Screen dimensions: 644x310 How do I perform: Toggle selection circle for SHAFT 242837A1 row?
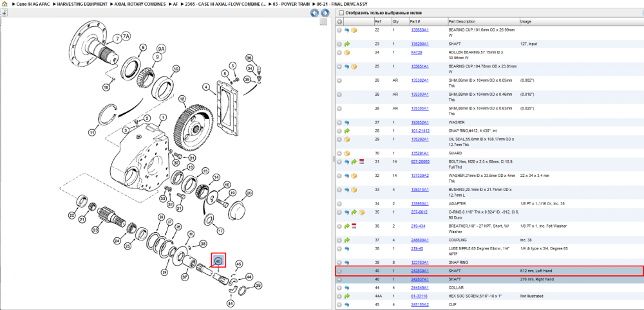click(x=339, y=280)
